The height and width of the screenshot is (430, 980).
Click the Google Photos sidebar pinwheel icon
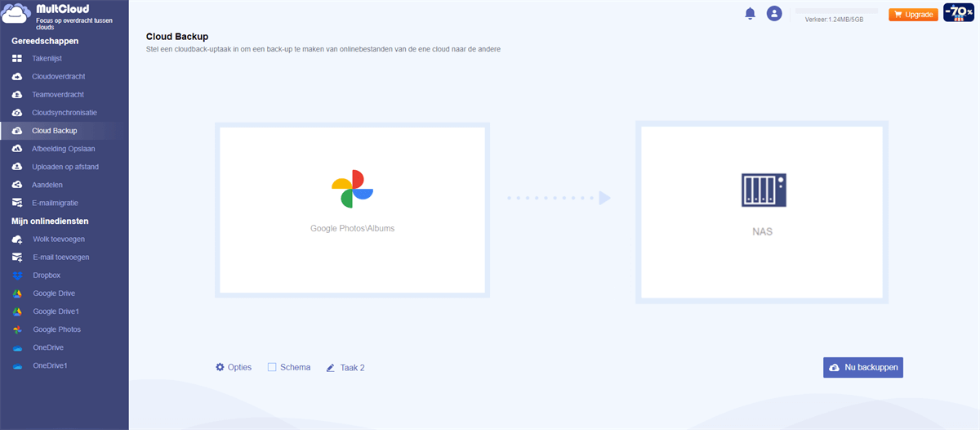coord(17,329)
